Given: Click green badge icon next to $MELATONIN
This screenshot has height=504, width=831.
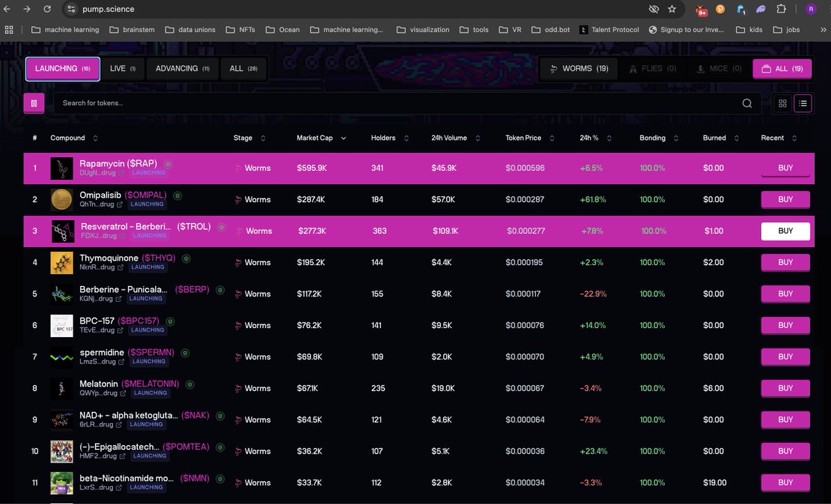Looking at the screenshot, I should [x=190, y=384].
